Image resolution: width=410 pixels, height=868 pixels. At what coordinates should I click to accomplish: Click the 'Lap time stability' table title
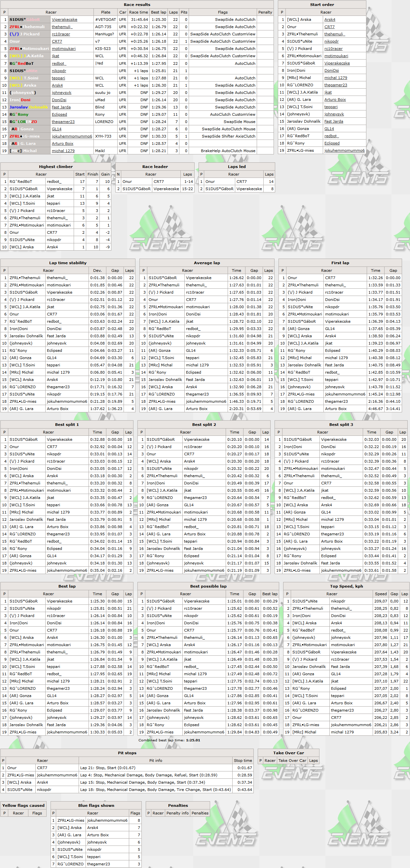click(68, 263)
